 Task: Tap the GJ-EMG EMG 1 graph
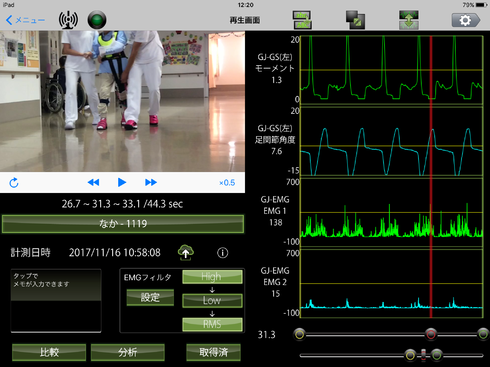391,213
